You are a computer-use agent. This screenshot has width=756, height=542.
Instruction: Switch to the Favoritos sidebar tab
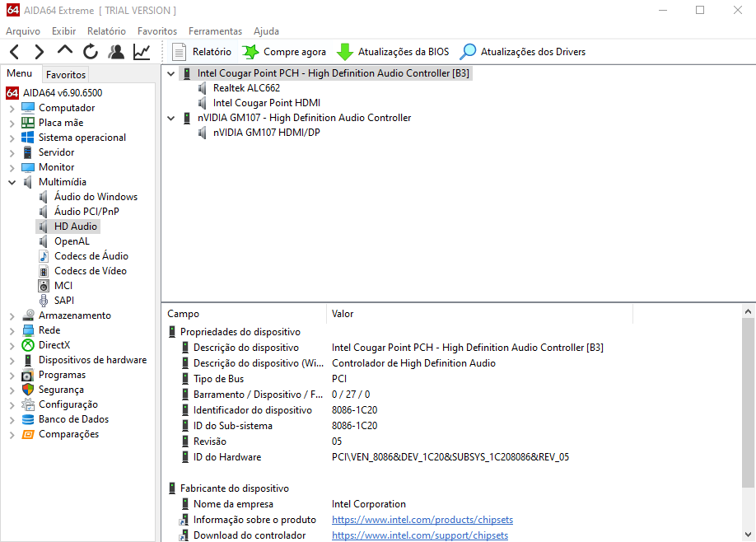click(x=66, y=75)
